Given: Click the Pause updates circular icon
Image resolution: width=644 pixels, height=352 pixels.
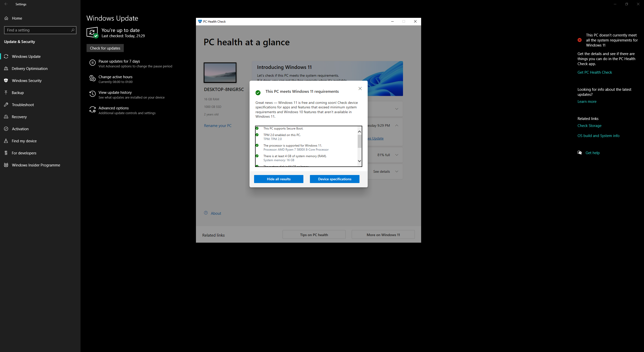Looking at the screenshot, I should [x=93, y=63].
